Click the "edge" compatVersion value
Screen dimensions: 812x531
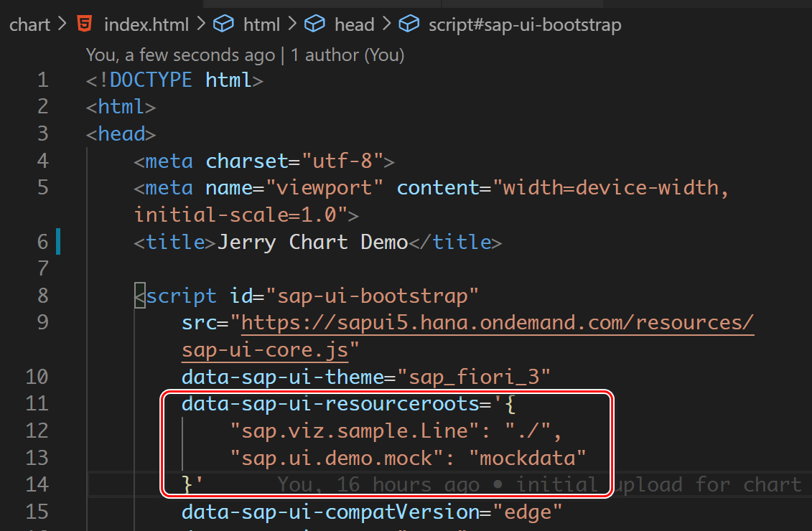click(x=527, y=512)
